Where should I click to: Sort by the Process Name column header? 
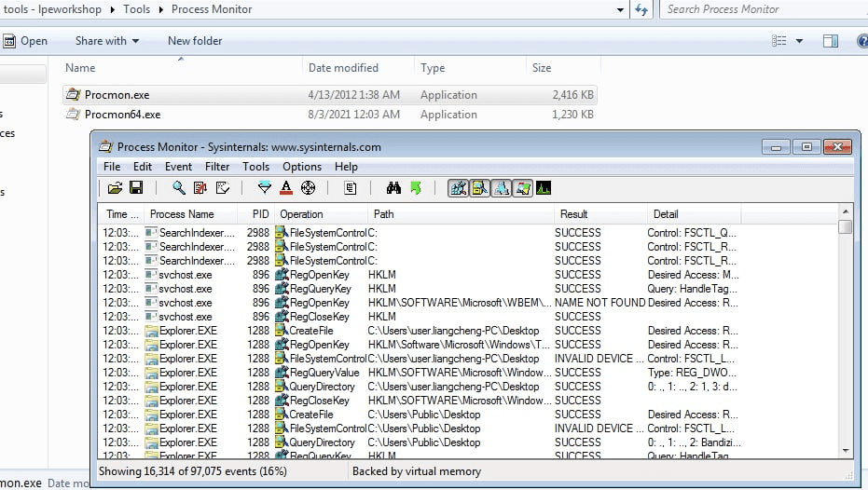pos(190,214)
